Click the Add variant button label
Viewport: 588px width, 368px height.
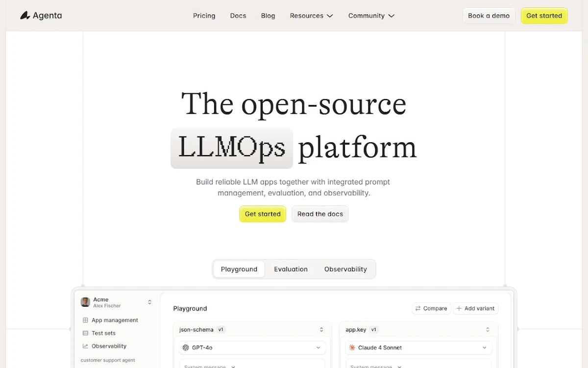(480, 309)
